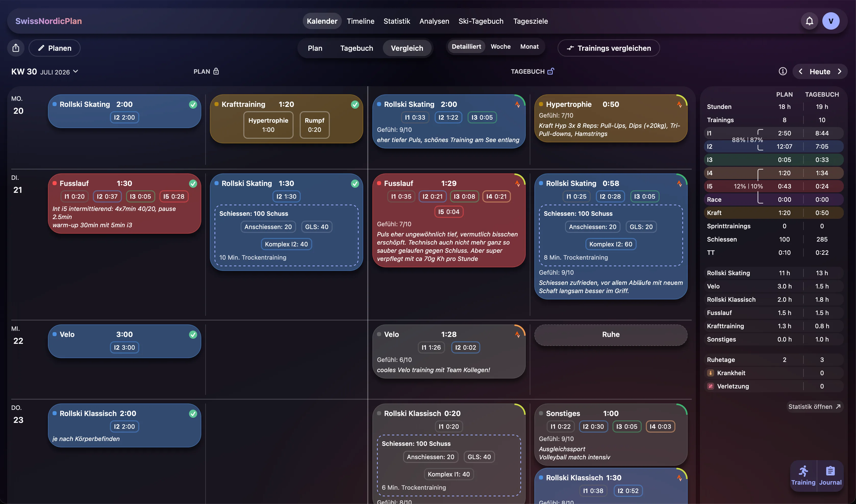Toggle done checkmark on planned Fusslauf 1:30
This screenshot has width=856, height=504.
tap(193, 184)
